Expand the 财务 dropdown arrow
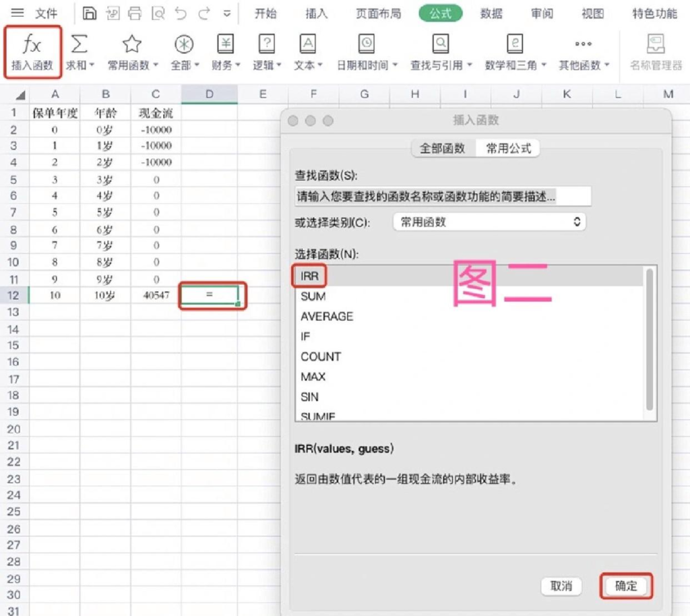 pyautogui.click(x=238, y=65)
